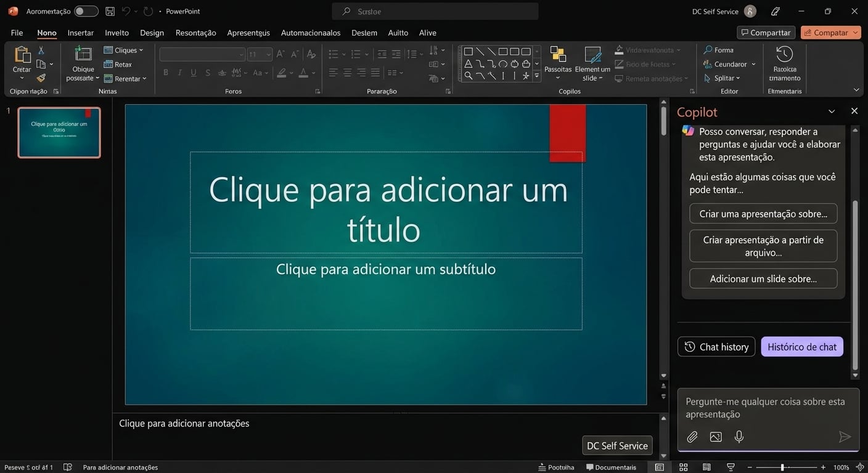Toggle strikethrough text formatting
This screenshot has height=473, width=868.
click(x=207, y=72)
